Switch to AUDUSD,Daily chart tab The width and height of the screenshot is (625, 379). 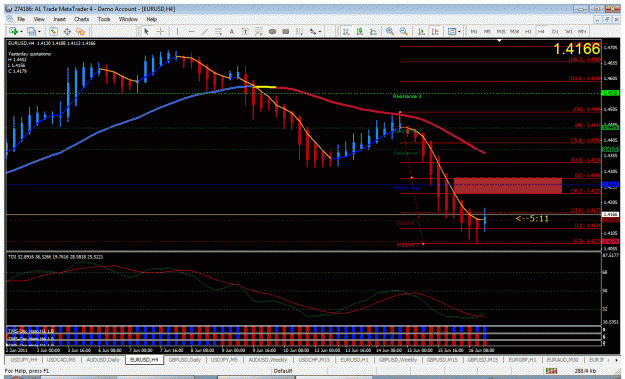click(x=102, y=359)
